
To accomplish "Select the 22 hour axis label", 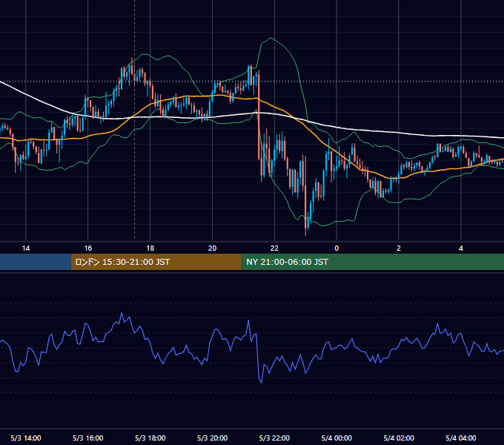I will 274,248.
